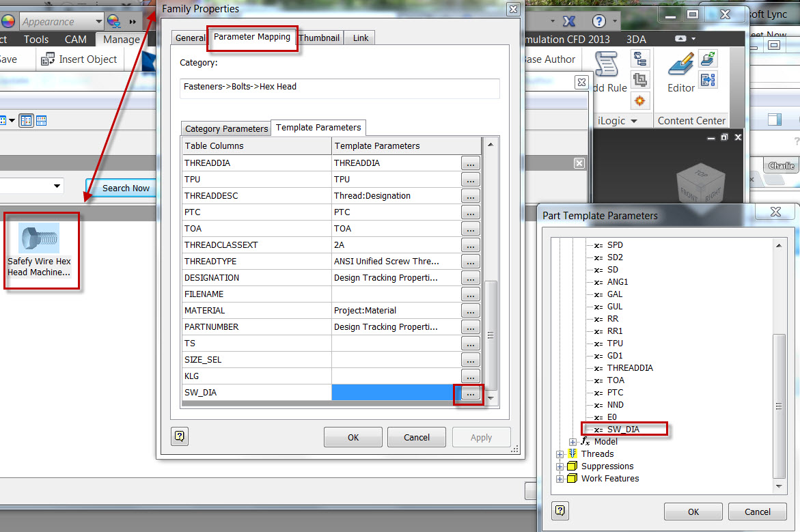This screenshot has height=532, width=800.
Task: Click Apply in the Family Properties dialog
Action: [481, 437]
